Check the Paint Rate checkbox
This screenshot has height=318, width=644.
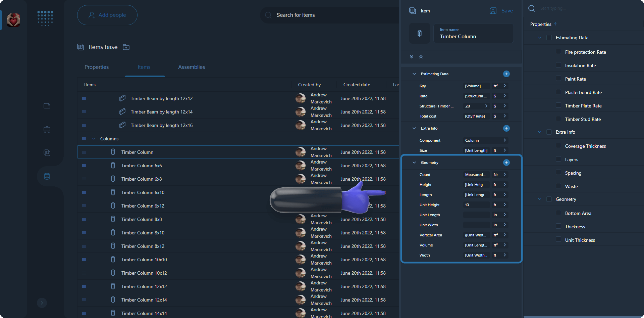[x=558, y=78]
